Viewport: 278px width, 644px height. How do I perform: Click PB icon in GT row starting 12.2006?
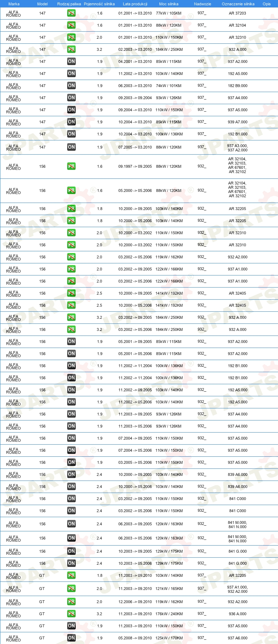(71, 602)
